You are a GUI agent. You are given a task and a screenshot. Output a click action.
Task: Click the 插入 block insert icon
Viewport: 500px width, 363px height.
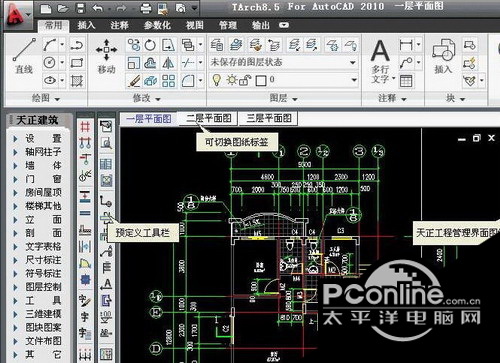point(443,56)
